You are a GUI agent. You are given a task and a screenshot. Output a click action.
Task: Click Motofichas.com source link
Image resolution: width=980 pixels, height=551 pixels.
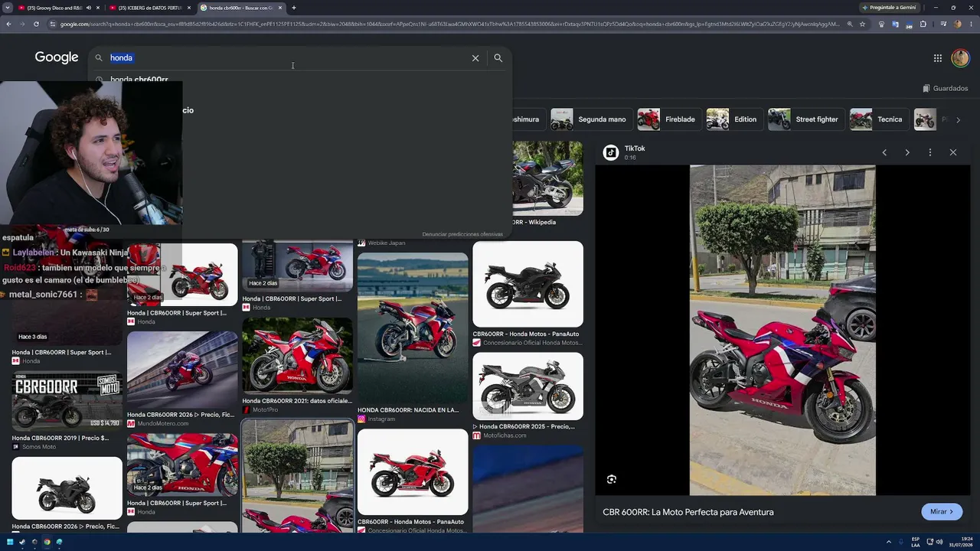tap(505, 435)
